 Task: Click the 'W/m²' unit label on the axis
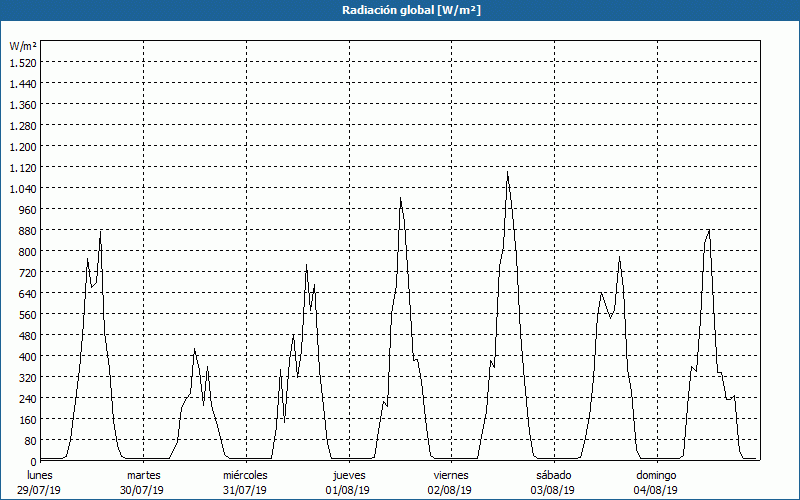(x=23, y=46)
